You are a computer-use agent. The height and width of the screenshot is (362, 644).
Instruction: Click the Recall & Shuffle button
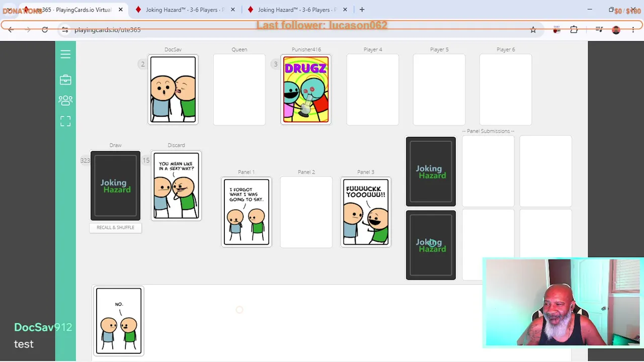coord(115,228)
